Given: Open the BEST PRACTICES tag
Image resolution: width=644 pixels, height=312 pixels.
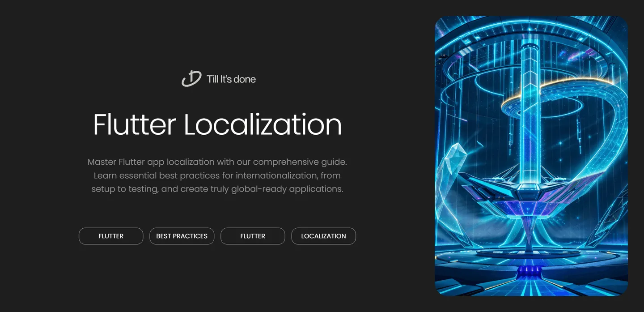Looking at the screenshot, I should (182, 236).
